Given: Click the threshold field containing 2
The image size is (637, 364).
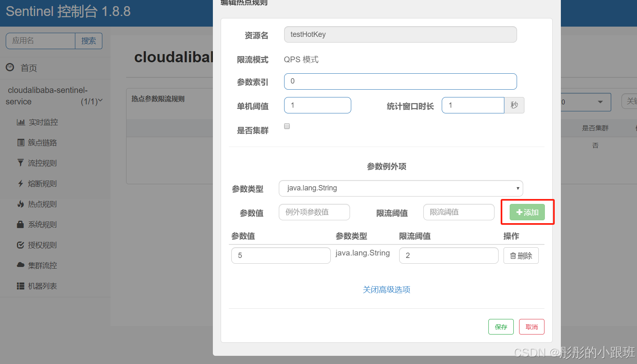Looking at the screenshot, I should coord(449,255).
